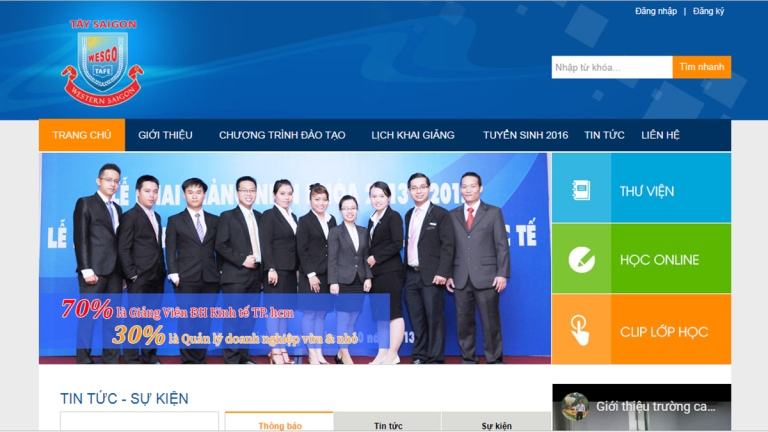Open the Giới thiệu trường video title
Image resolution: width=768 pixels, height=432 pixels.
point(655,407)
